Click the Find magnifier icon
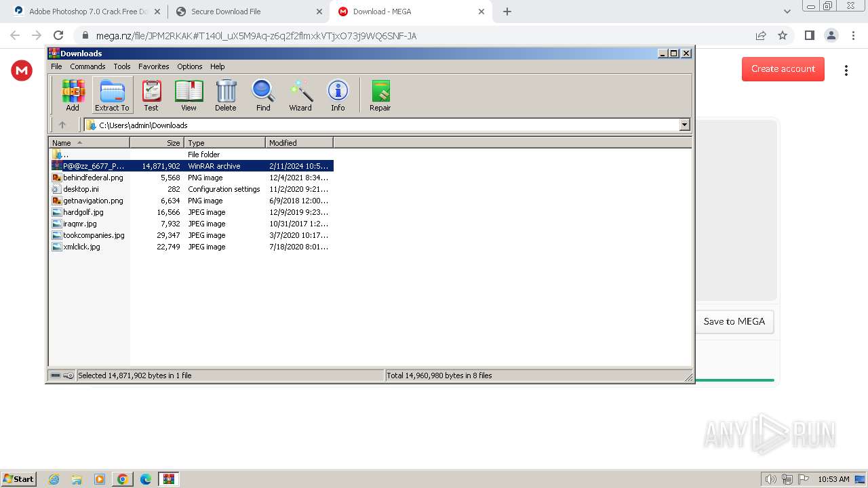Viewport: 868px width, 488px height. coord(263,95)
